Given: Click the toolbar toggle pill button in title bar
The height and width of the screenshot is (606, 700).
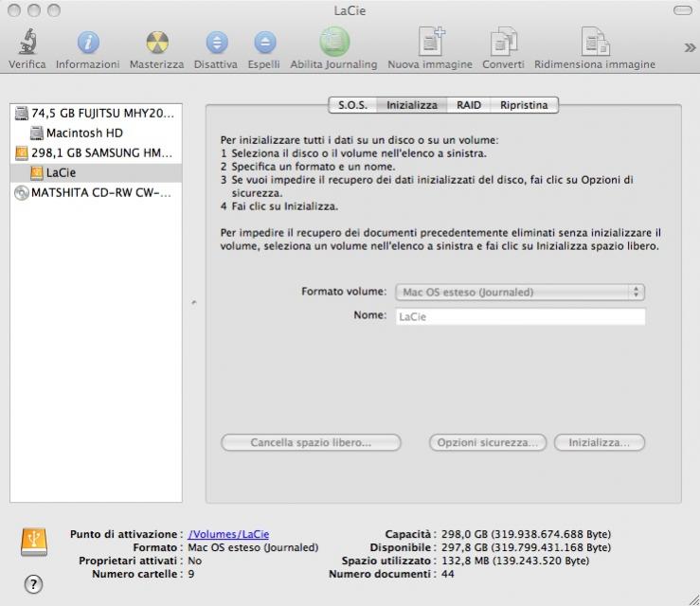Looking at the screenshot, I should point(683,10).
